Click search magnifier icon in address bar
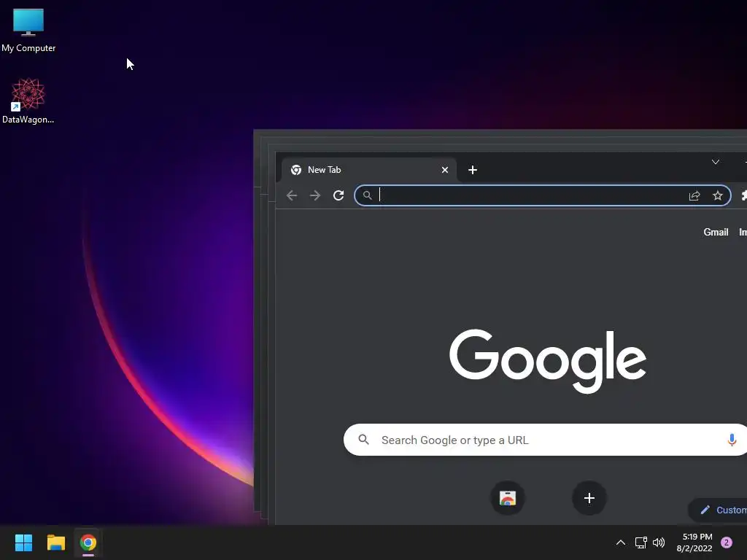The image size is (747, 560). [x=368, y=195]
